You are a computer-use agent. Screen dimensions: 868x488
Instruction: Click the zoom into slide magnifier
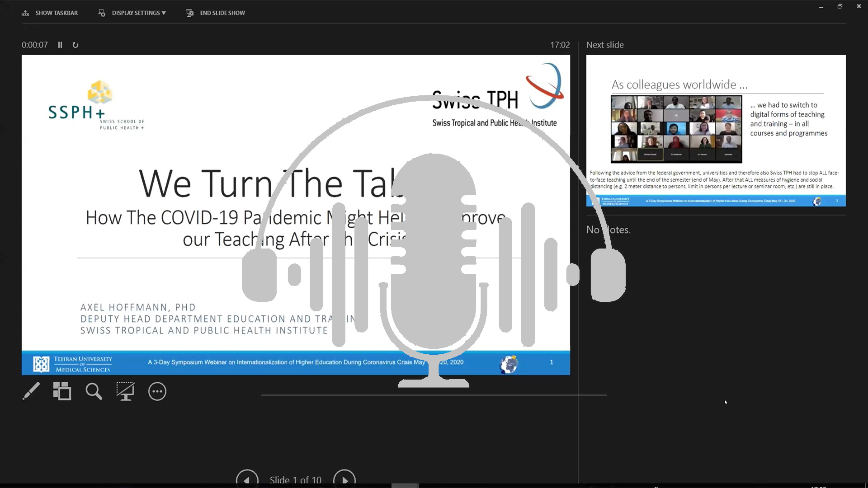94,391
